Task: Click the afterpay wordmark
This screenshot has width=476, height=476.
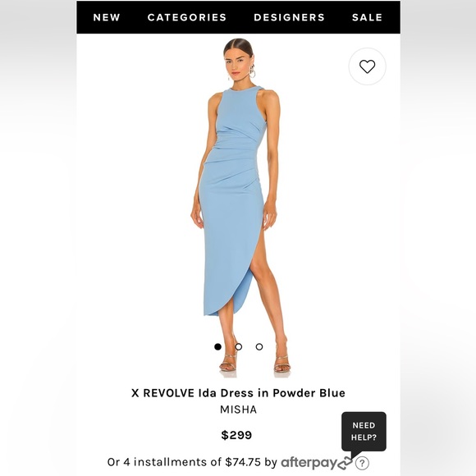Action: click(x=309, y=463)
